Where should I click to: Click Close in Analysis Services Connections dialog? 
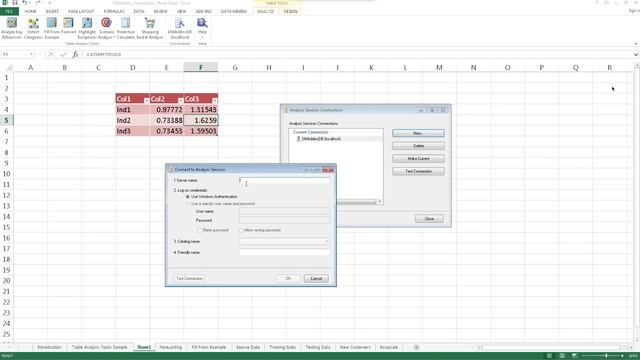429,219
